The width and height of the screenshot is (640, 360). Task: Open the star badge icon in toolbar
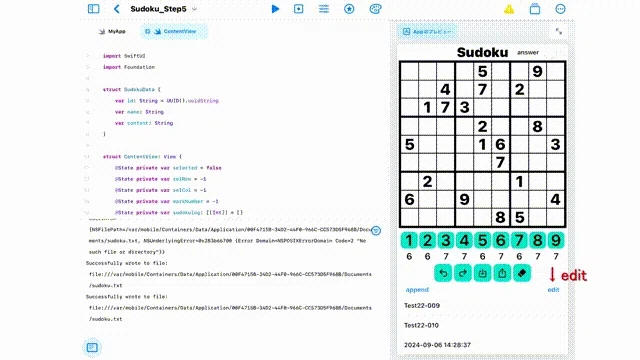349,9
